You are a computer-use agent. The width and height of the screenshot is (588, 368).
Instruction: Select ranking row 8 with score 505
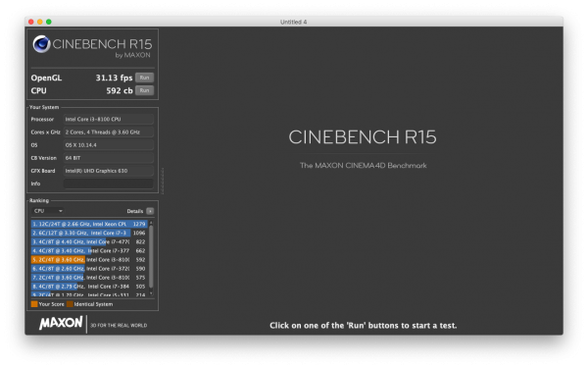(89, 287)
